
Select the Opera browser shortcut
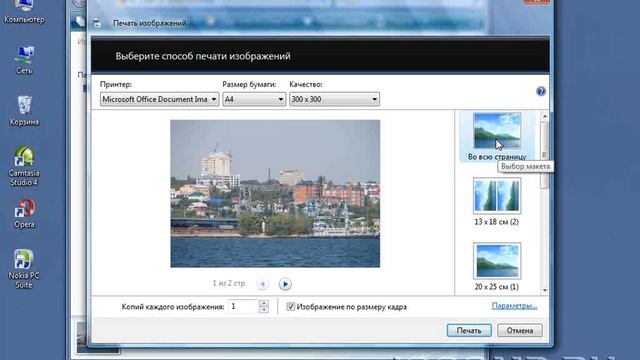(x=24, y=213)
